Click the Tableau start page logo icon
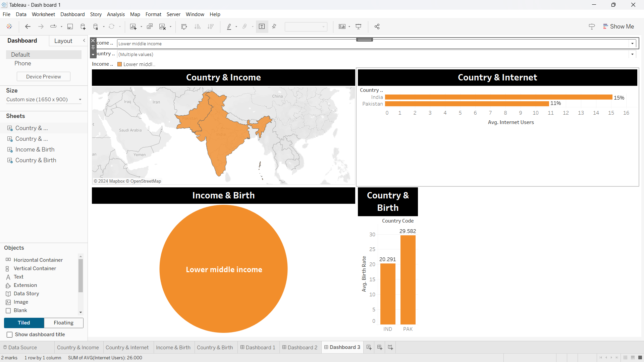 pyautogui.click(x=9, y=26)
